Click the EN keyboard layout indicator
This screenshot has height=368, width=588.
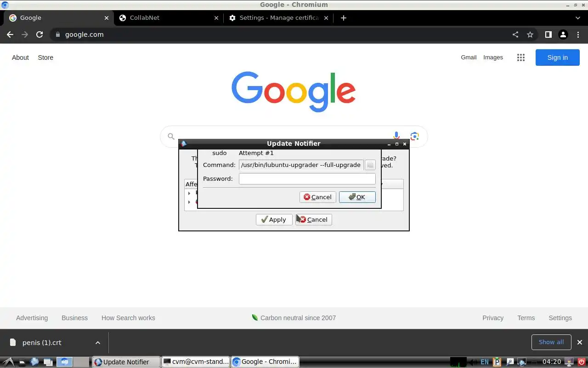485,362
